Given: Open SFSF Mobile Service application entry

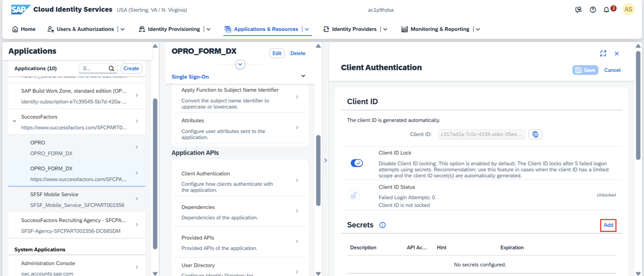Looking at the screenshot, I should click(77, 200).
